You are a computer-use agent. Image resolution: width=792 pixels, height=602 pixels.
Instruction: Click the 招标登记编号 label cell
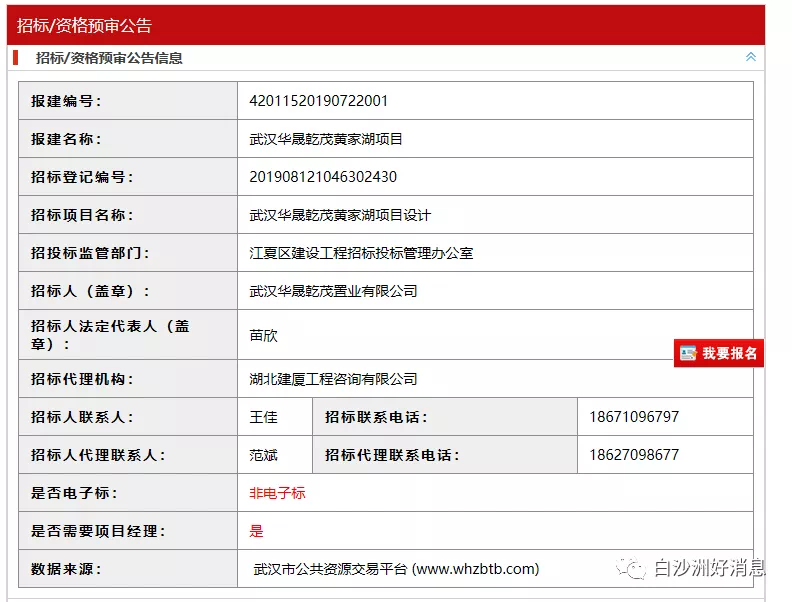pos(128,177)
